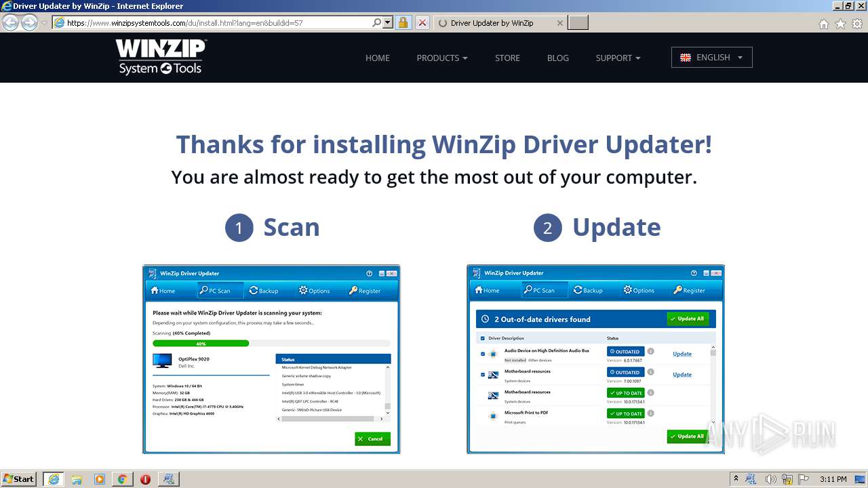
Task: Click Backup icon in the Scan screenshot
Action: 253,290
